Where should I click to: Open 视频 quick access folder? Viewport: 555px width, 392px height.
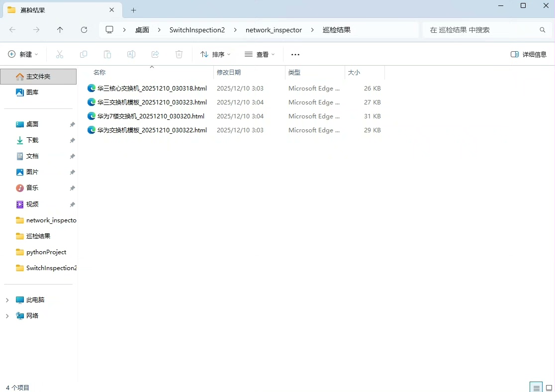(32, 204)
